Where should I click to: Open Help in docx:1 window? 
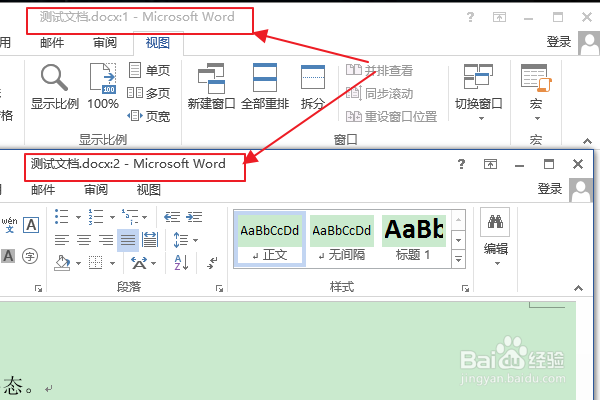click(x=470, y=17)
